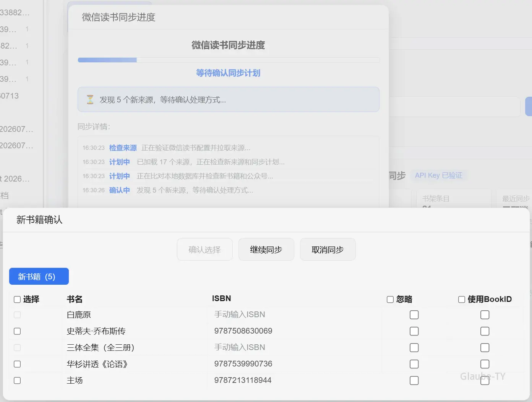Click the 取消同步 button
Image resolution: width=532 pixels, height=402 pixels.
click(328, 250)
